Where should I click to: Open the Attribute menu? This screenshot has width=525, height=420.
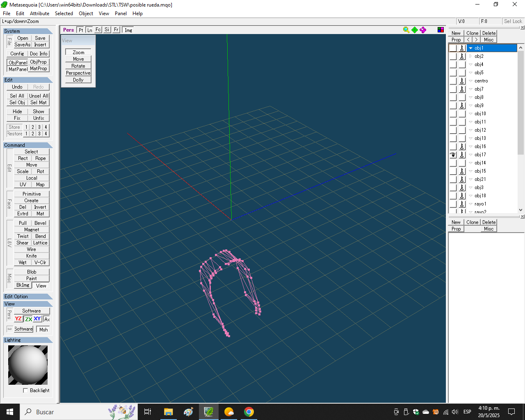coord(39,14)
